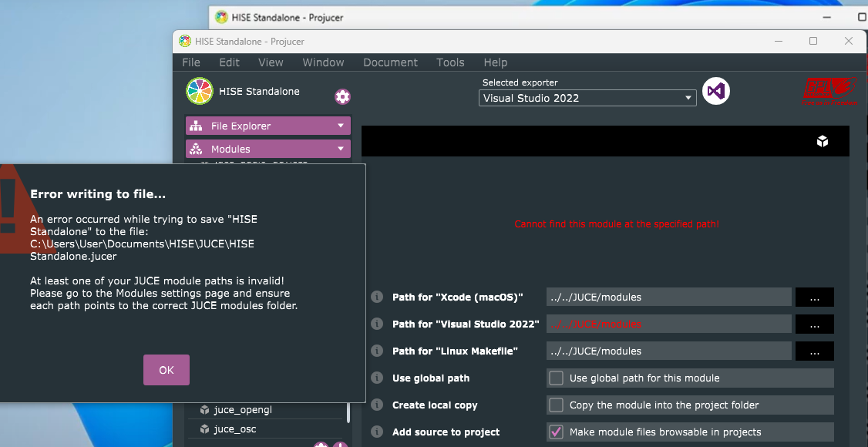Click the Visual Studio launch icon
The image size is (868, 447).
pos(716,92)
